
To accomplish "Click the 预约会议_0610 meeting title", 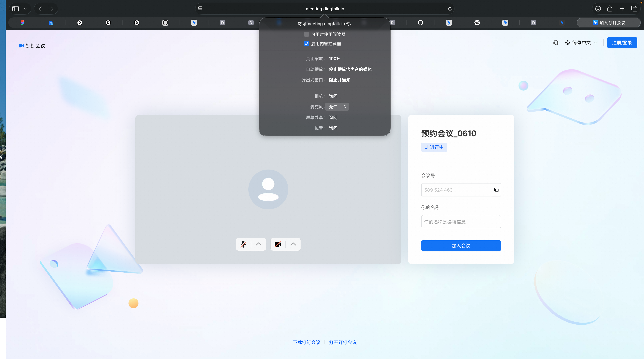I will pos(449,133).
